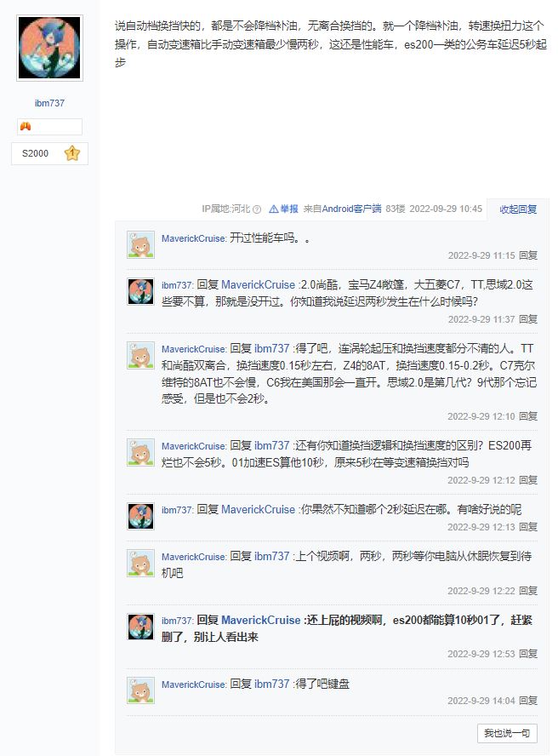Reply to the 12:10 comment

pyautogui.click(x=528, y=416)
